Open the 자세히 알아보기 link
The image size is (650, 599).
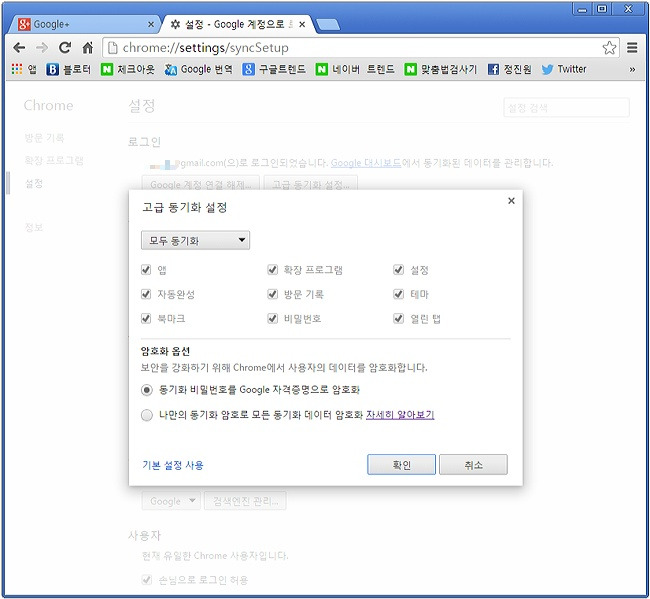(400, 415)
